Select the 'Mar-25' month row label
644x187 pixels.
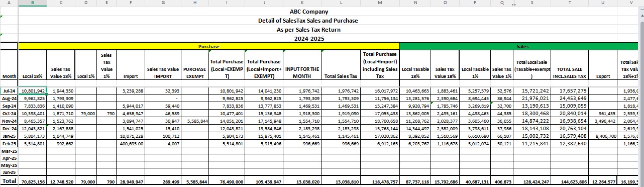coord(10,151)
